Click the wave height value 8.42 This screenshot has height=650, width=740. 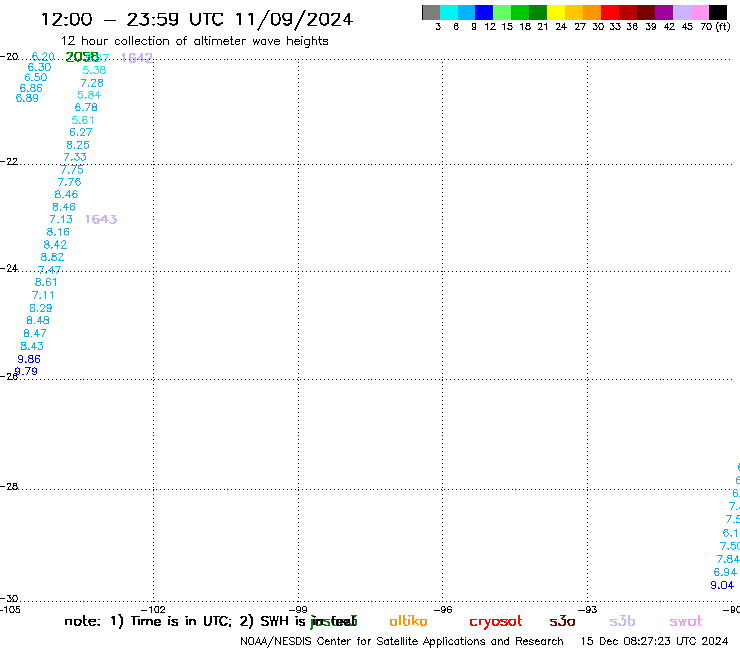tap(55, 245)
